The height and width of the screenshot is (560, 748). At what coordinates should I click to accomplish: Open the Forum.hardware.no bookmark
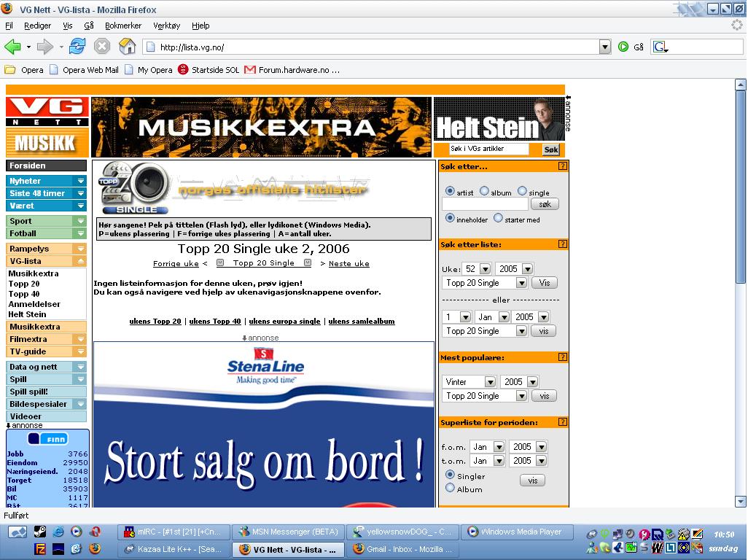(292, 70)
